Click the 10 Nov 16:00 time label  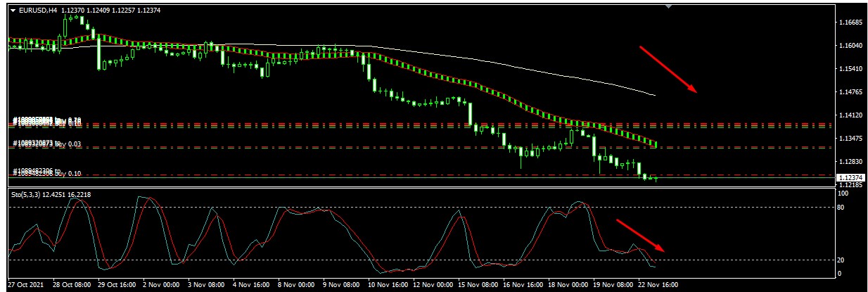coord(388,286)
